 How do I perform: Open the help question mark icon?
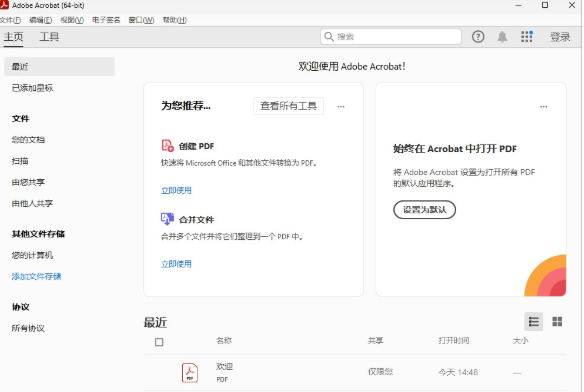coord(478,37)
